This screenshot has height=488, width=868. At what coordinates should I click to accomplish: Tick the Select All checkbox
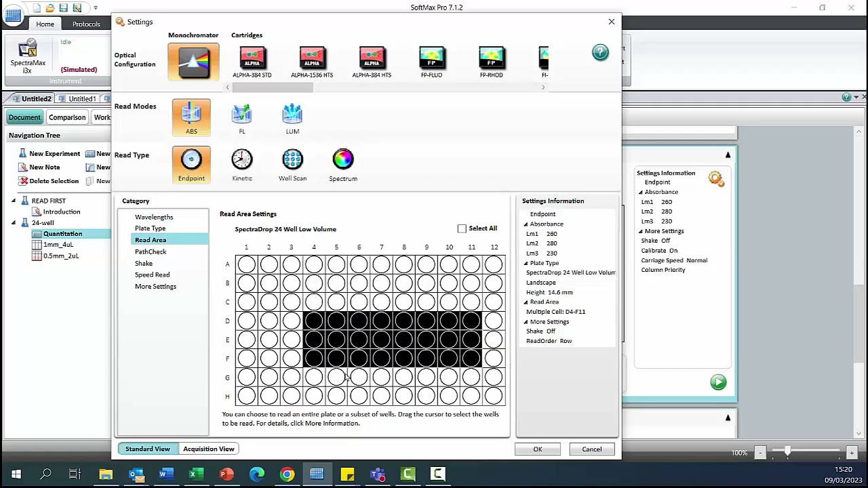[x=462, y=228]
